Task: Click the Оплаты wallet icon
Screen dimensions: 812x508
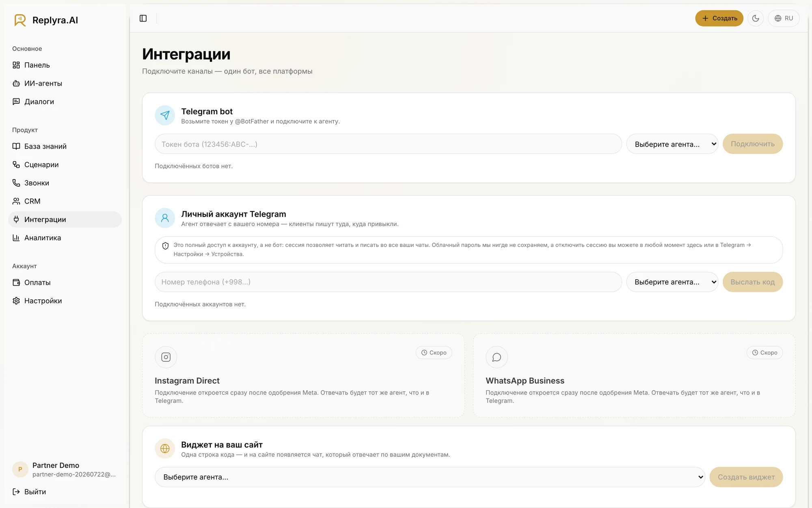Action: [x=16, y=282]
